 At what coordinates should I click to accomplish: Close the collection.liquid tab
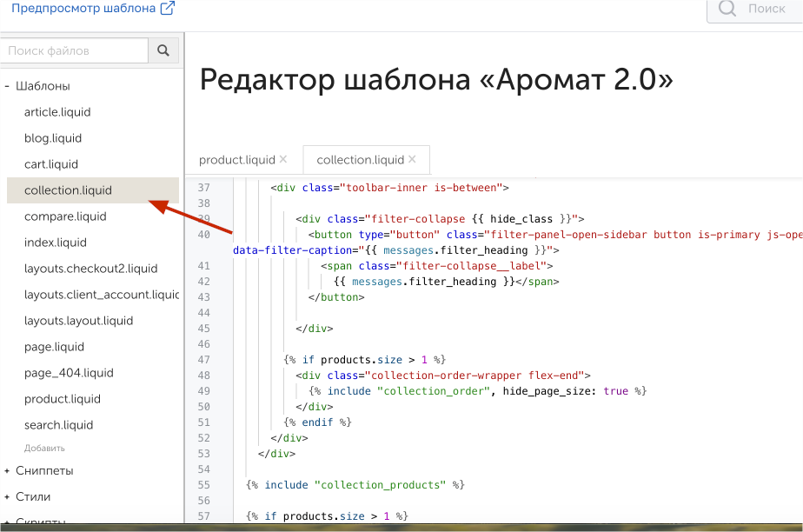coord(413,159)
